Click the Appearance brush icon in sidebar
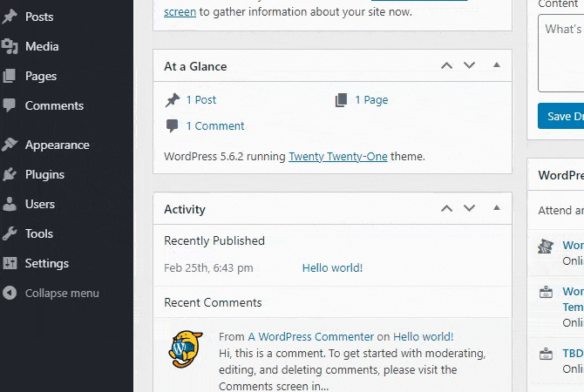Screen dimensions: 584x392 coord(10,145)
